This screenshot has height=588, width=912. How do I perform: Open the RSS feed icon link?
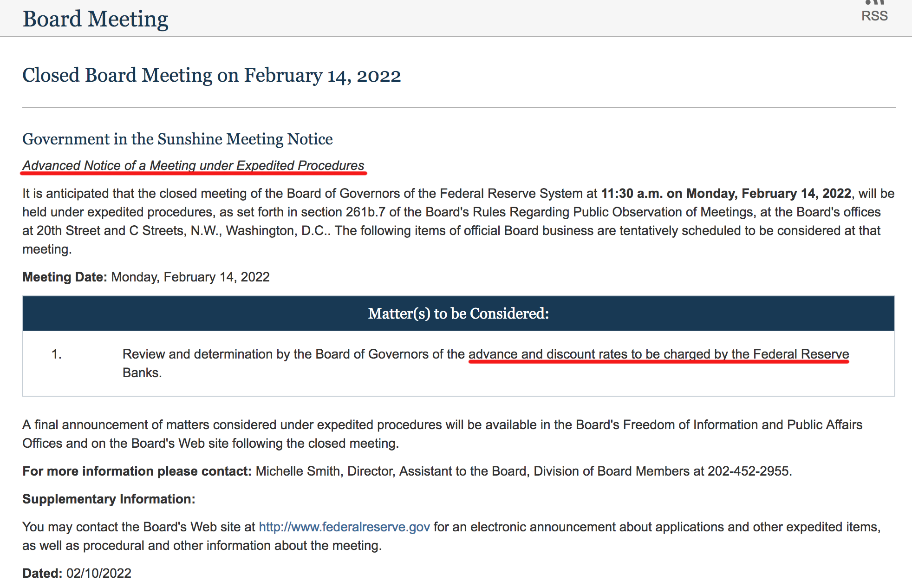pos(874,11)
